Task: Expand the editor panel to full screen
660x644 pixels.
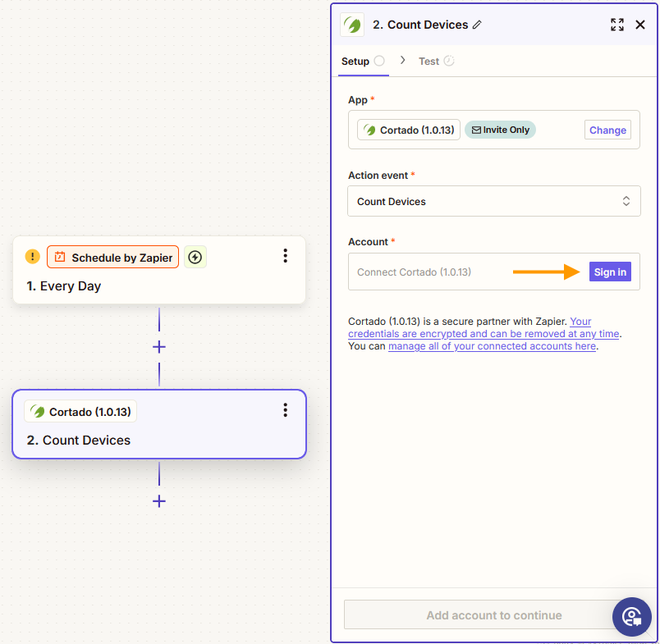Action: (x=617, y=25)
